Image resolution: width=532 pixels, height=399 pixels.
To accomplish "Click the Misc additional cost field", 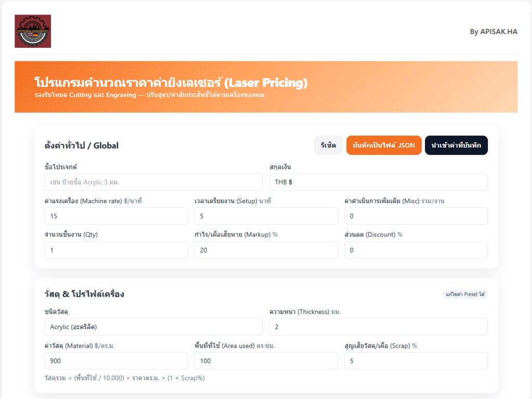I will coord(416,216).
